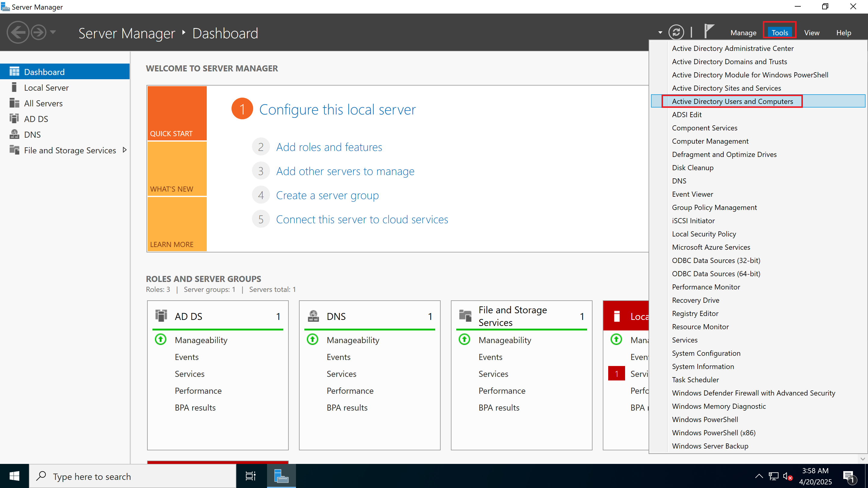Click Create a server group link

click(327, 195)
